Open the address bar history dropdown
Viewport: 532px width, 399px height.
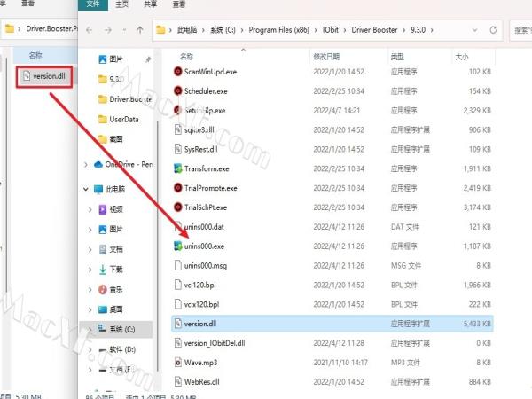pos(474,30)
